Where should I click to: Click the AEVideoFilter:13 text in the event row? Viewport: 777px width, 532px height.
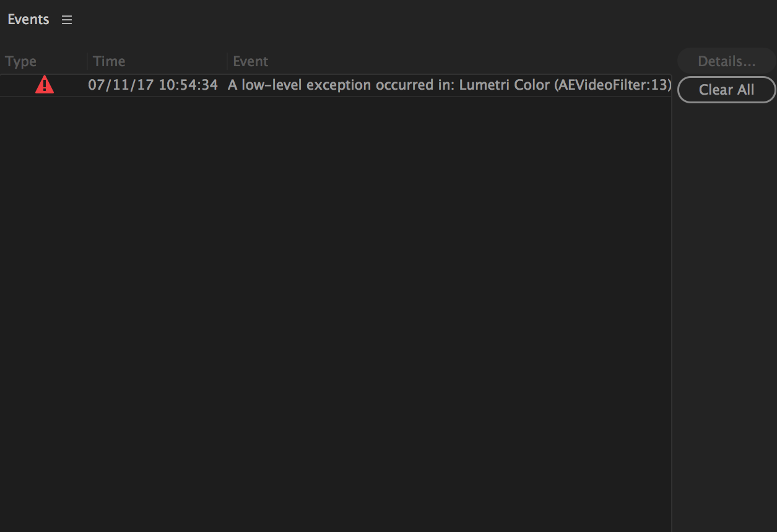[x=613, y=85]
